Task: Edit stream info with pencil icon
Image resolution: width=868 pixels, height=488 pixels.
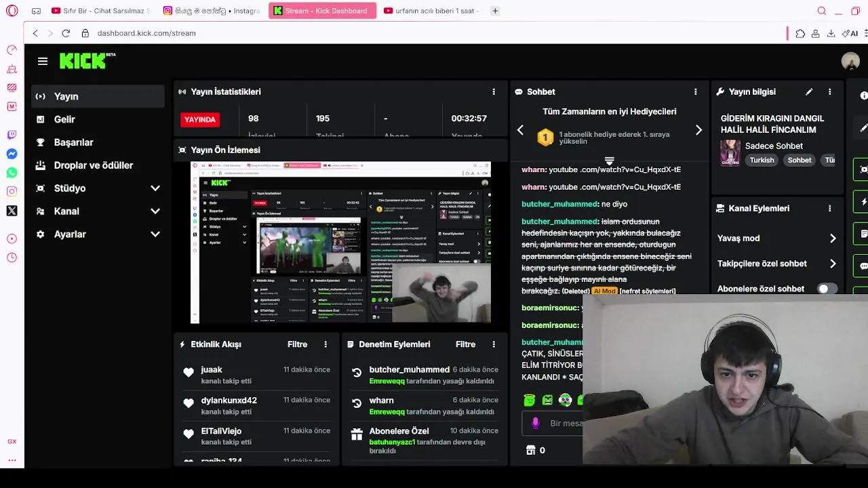Action: [x=809, y=91]
